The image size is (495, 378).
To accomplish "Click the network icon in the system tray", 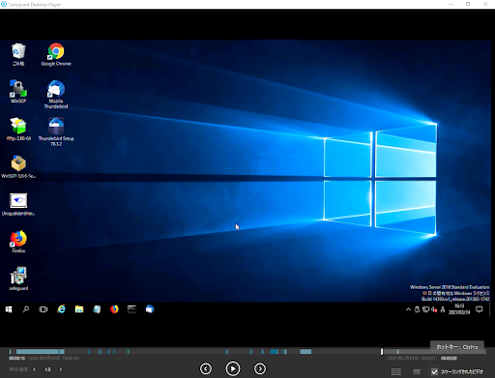I will point(426,310).
